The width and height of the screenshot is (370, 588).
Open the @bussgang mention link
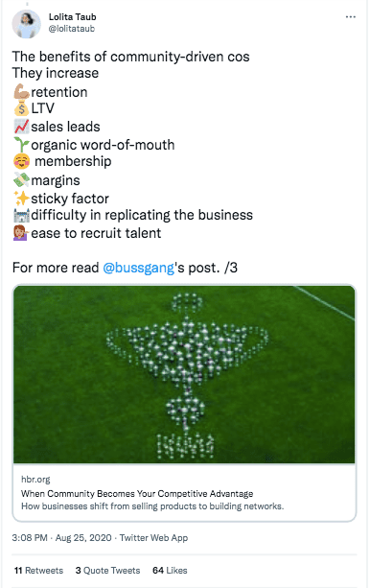tap(138, 268)
